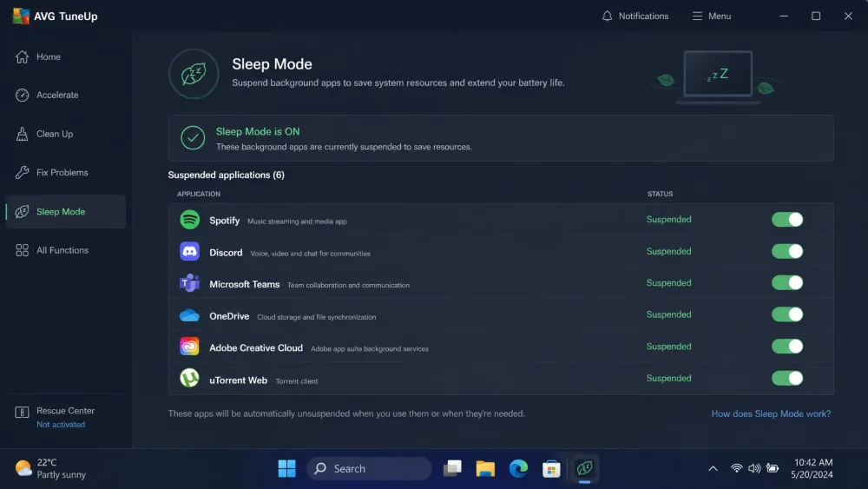Click the All Functions grid icon

click(23, 250)
